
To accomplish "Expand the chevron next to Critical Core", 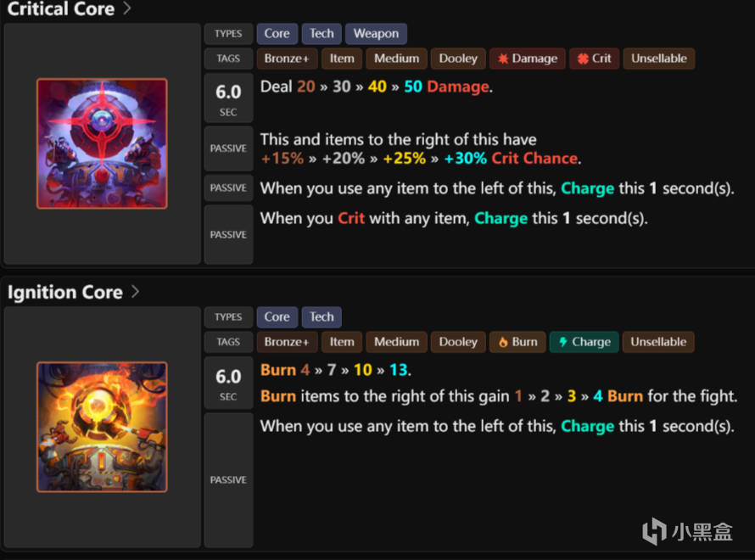I will pyautogui.click(x=126, y=8).
